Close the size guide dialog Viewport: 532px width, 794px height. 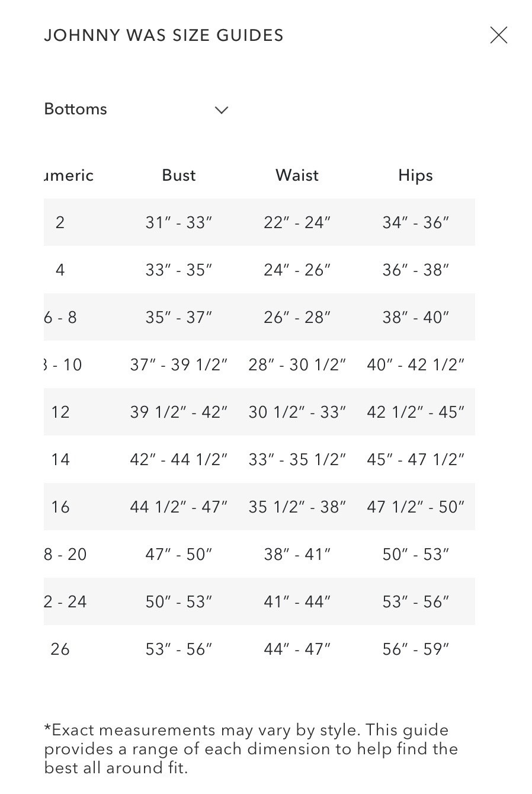pyautogui.click(x=499, y=36)
